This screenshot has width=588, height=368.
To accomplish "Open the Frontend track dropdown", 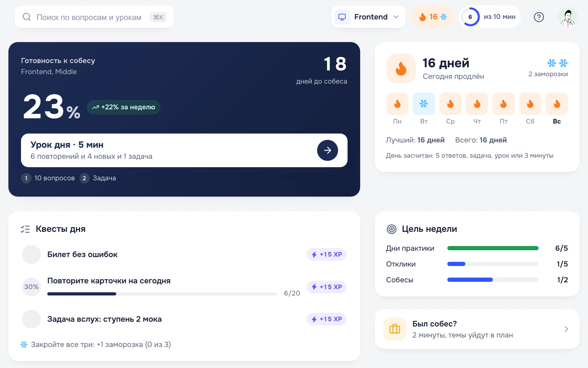I will 368,17.
